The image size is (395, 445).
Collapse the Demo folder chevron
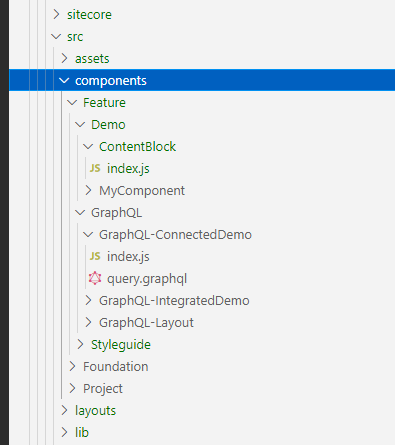pos(80,124)
